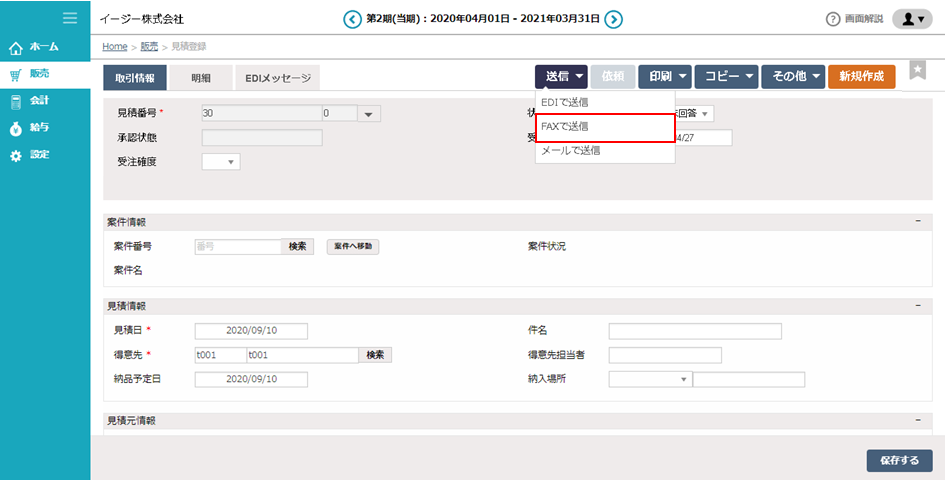
Task: Expand the 受注確度 dropdown
Action: coord(221,161)
